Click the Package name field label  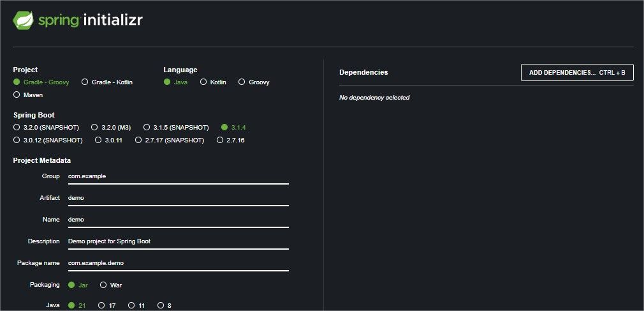pyautogui.click(x=39, y=263)
